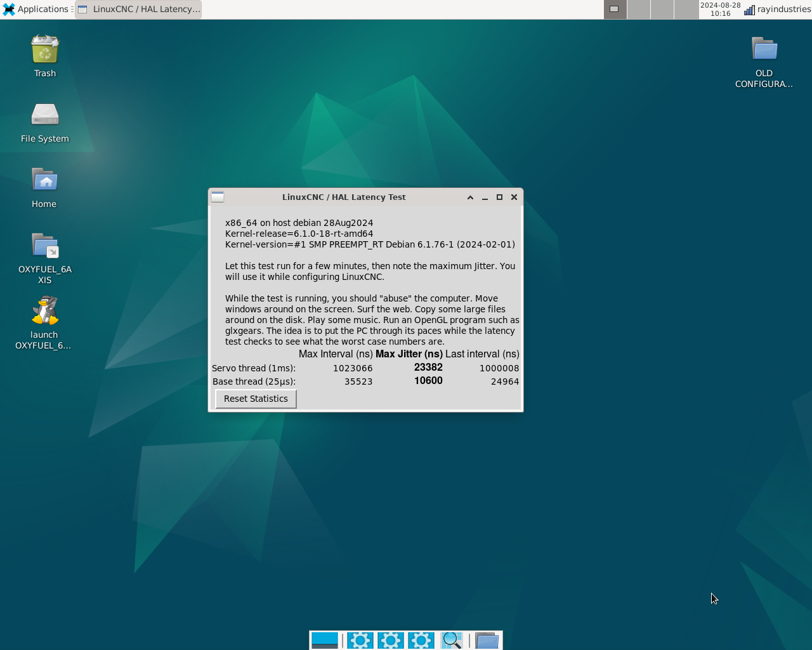
Task: Click servo Last interval value 1000008
Action: coord(499,368)
